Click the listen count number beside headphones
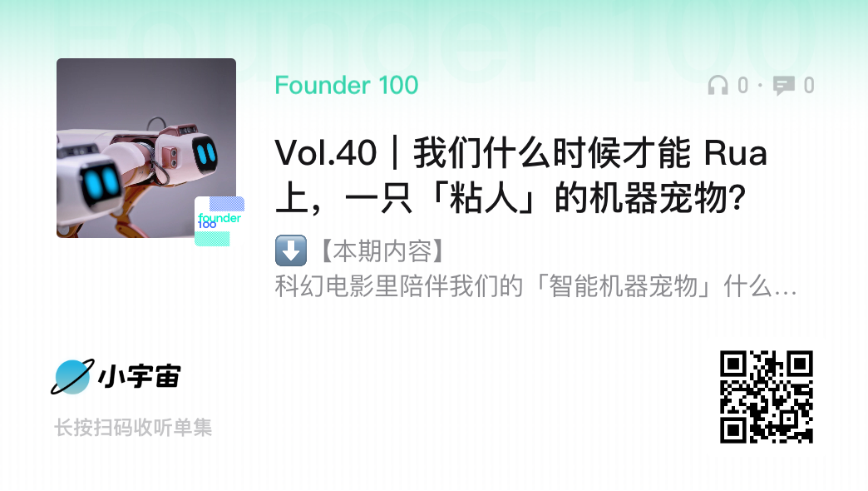The image size is (868, 491). [x=743, y=86]
